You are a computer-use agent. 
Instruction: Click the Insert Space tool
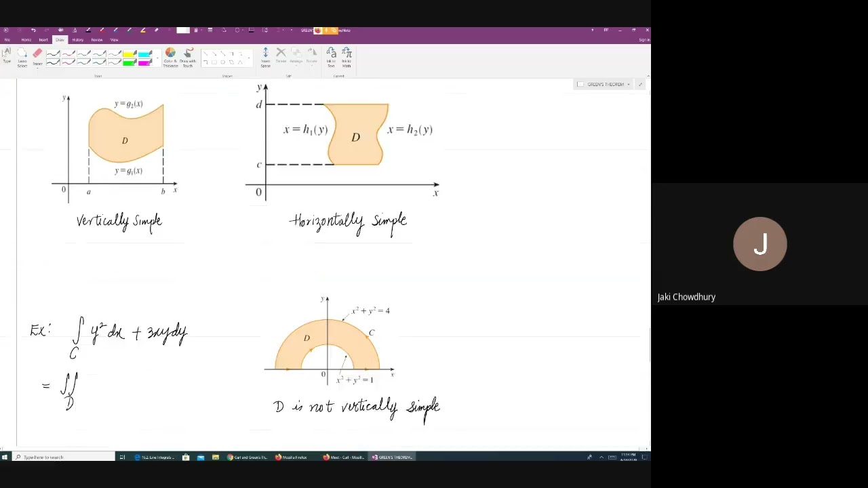(x=265, y=57)
